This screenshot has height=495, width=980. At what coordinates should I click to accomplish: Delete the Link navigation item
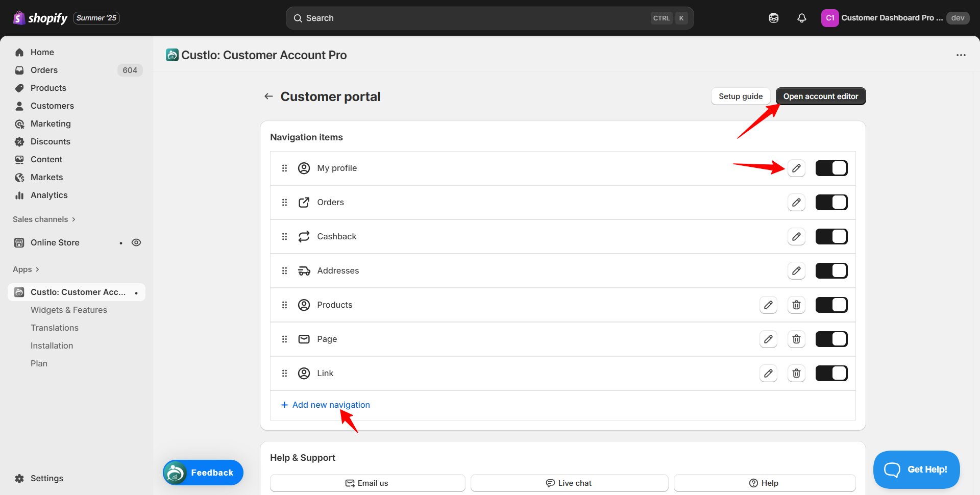(796, 373)
